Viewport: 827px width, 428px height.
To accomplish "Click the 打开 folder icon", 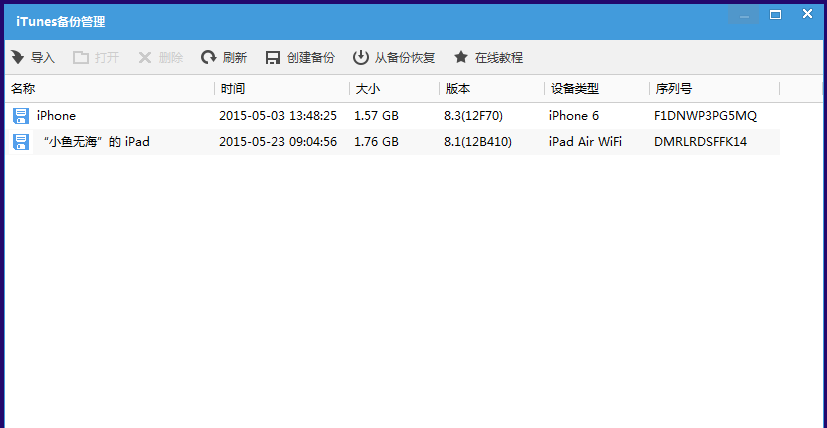I will [81, 58].
